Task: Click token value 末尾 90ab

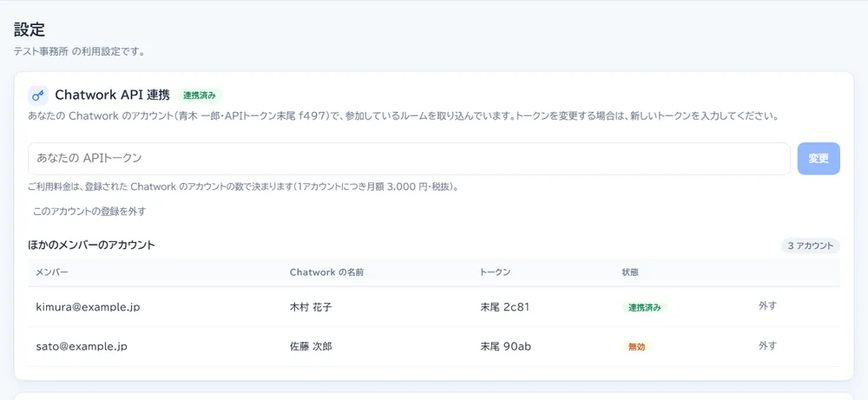Action: click(506, 347)
